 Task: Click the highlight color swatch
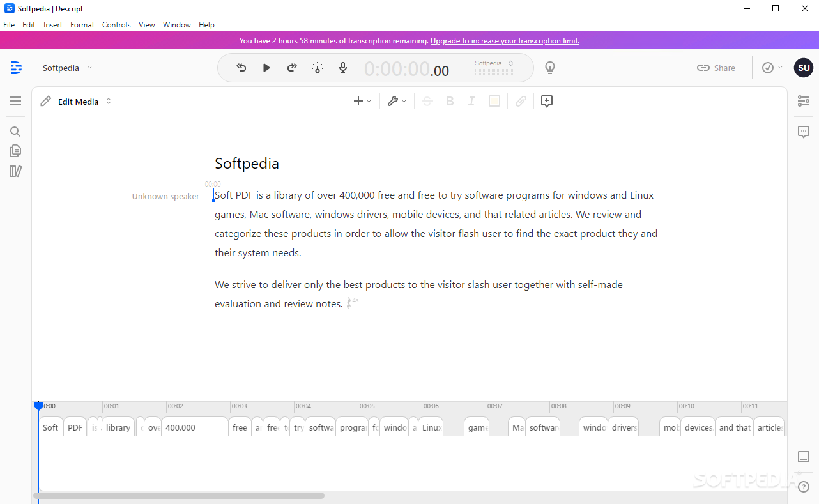[x=494, y=101]
